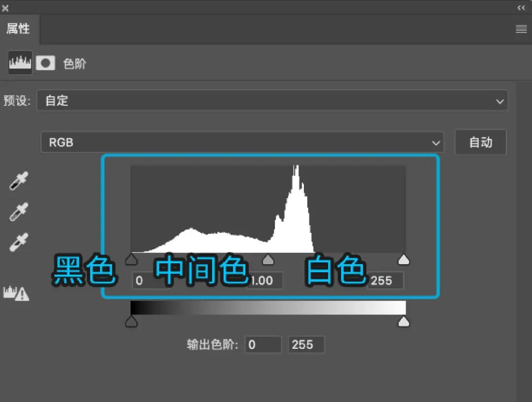Open the RGB channel dropdown
Image resolution: width=532 pixels, height=402 pixels.
coord(242,142)
